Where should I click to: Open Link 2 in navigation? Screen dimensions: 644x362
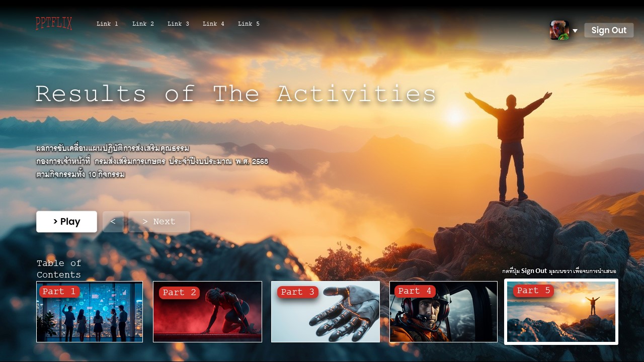(143, 24)
